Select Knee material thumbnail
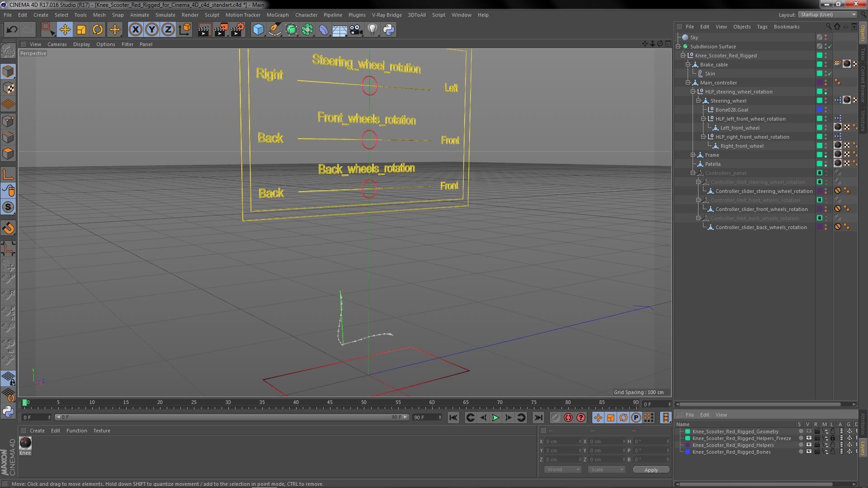The image size is (868, 488). point(25,443)
